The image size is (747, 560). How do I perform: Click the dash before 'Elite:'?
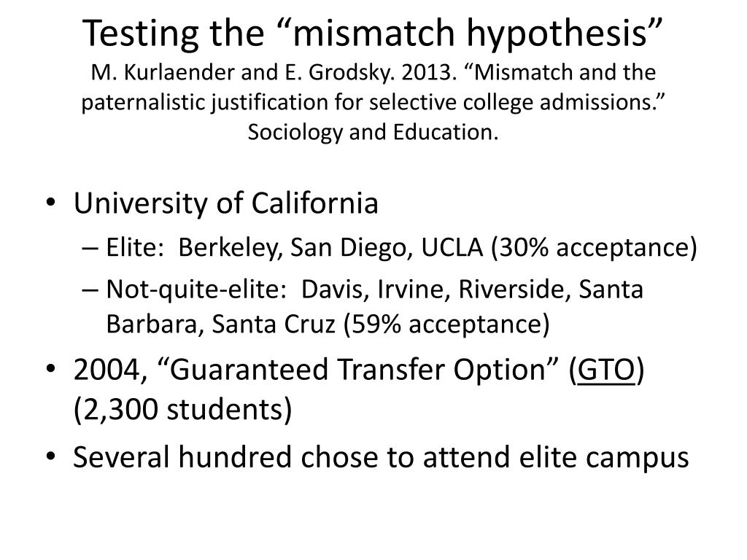[90, 249]
